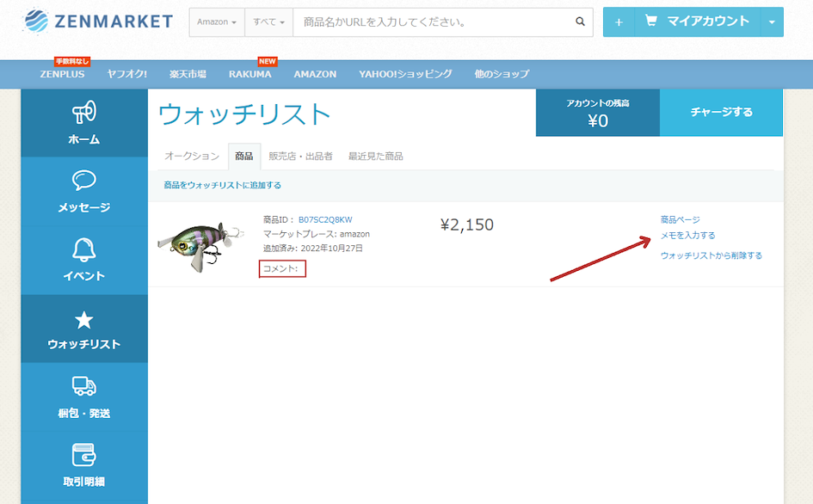Open the ZenMarket logo home link
813x504 pixels.
point(99,22)
